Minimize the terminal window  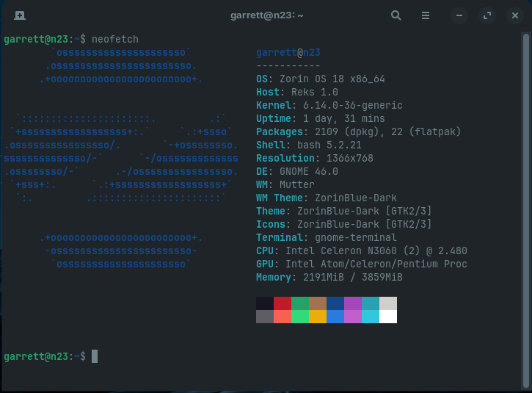tap(459, 15)
